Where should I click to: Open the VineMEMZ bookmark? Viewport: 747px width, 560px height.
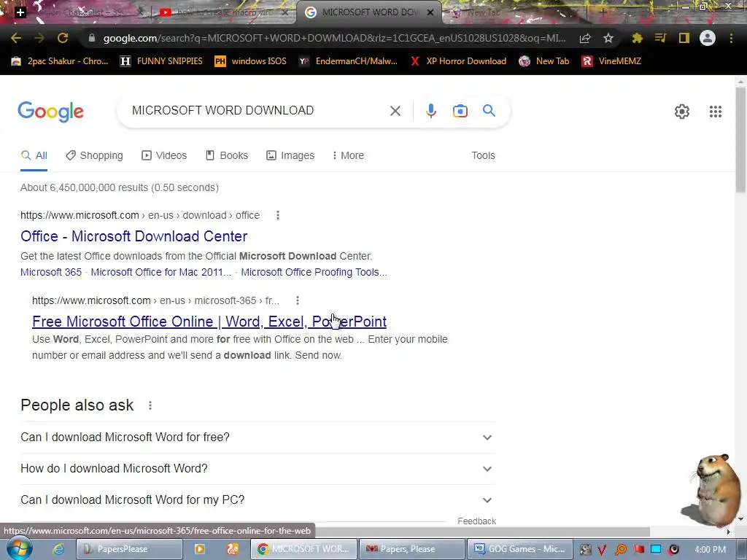612,61
